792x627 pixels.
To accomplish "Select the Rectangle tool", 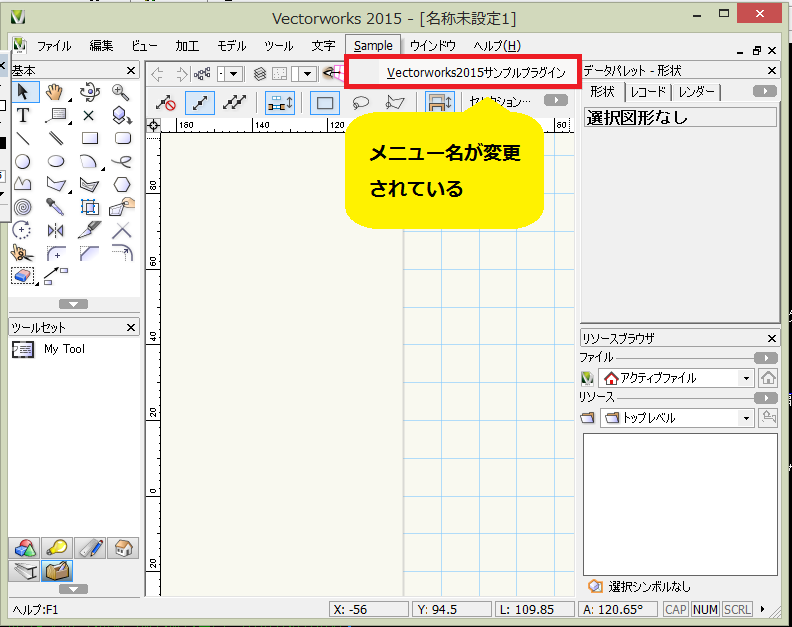I will click(89, 138).
